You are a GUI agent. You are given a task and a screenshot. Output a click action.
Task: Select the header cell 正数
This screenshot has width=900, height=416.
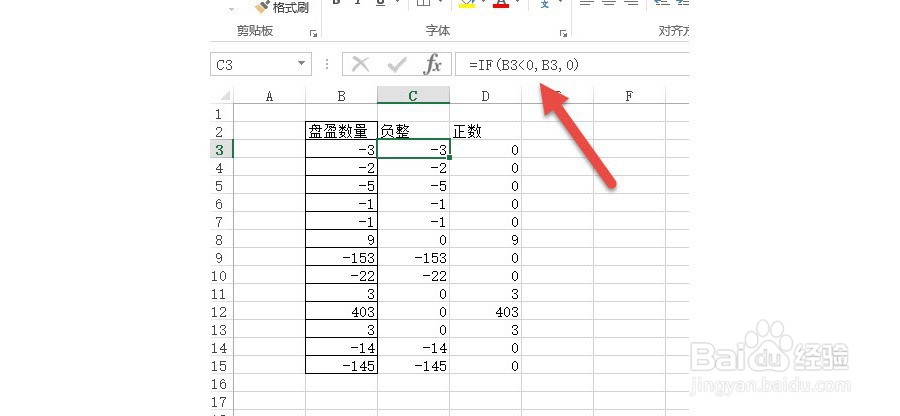pos(486,131)
